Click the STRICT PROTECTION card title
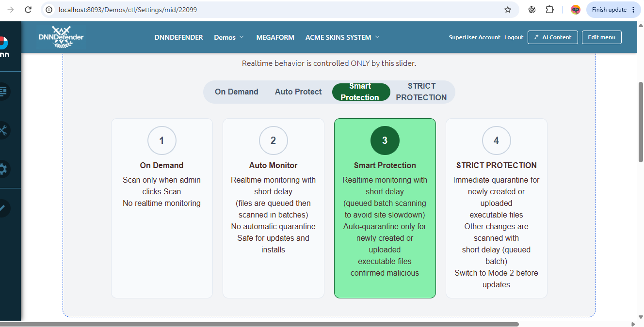Viewport: 644px width, 327px height. click(x=497, y=165)
